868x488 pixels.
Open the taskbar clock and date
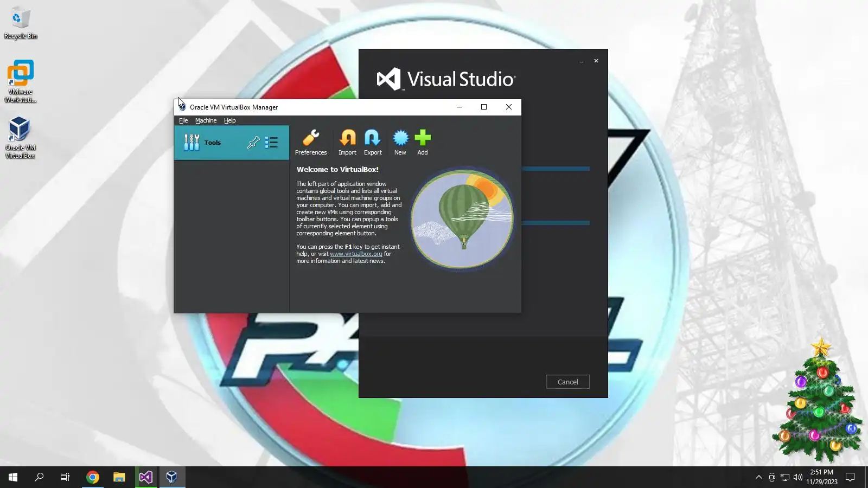click(x=822, y=477)
